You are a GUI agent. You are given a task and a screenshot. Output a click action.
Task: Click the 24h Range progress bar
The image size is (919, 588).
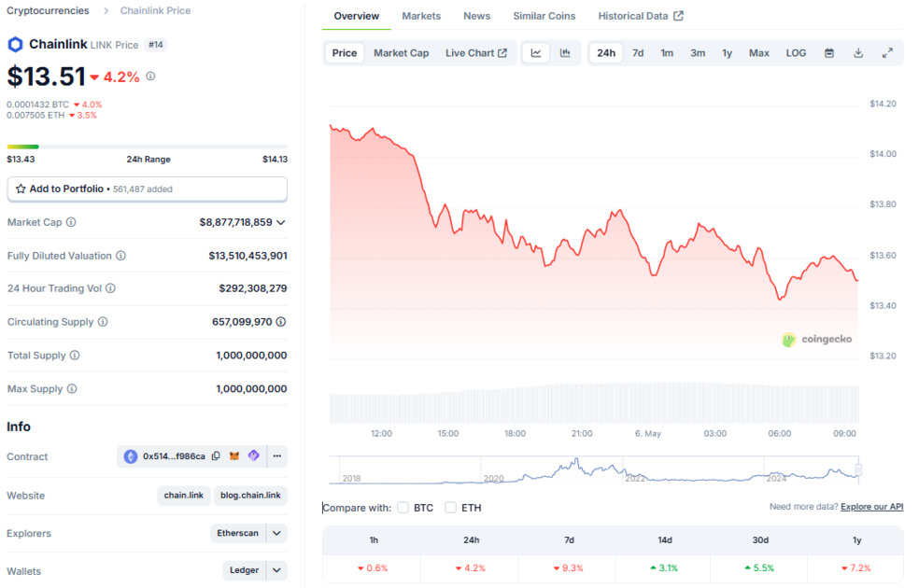(x=148, y=147)
